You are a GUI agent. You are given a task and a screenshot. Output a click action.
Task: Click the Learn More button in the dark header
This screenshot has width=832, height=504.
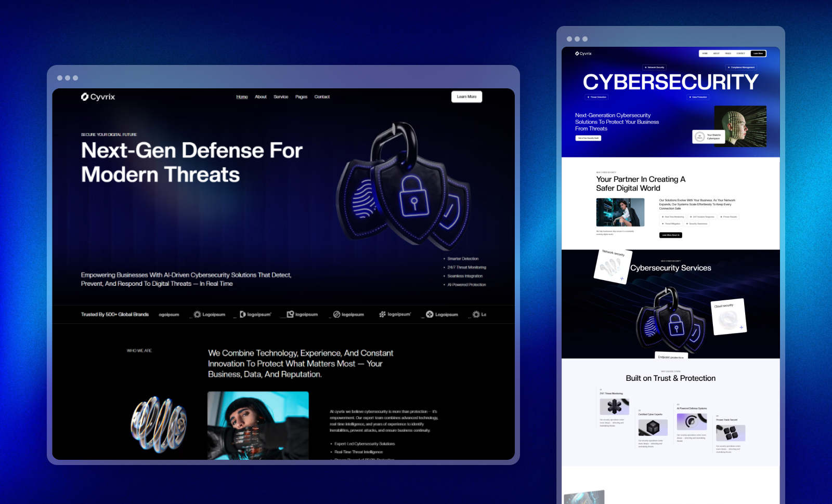pyautogui.click(x=466, y=97)
